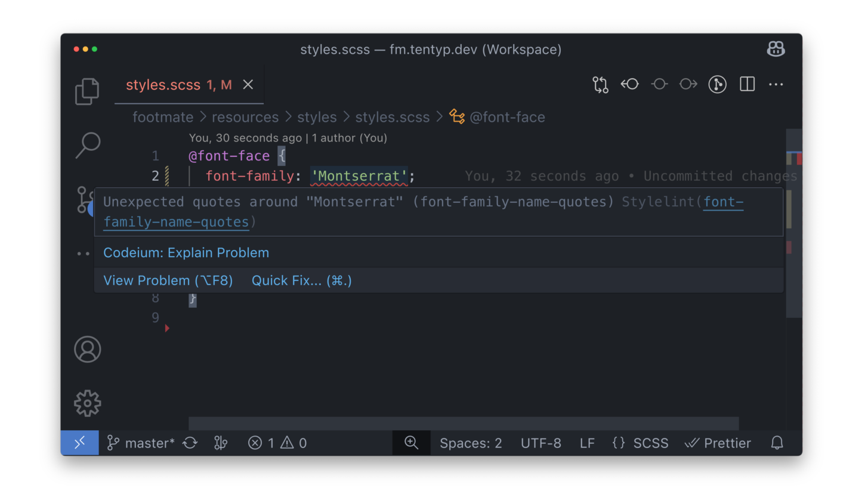Image resolution: width=868 pixels, height=488 pixels.
Task: Toggle split editor layout icon
Action: [x=747, y=85]
